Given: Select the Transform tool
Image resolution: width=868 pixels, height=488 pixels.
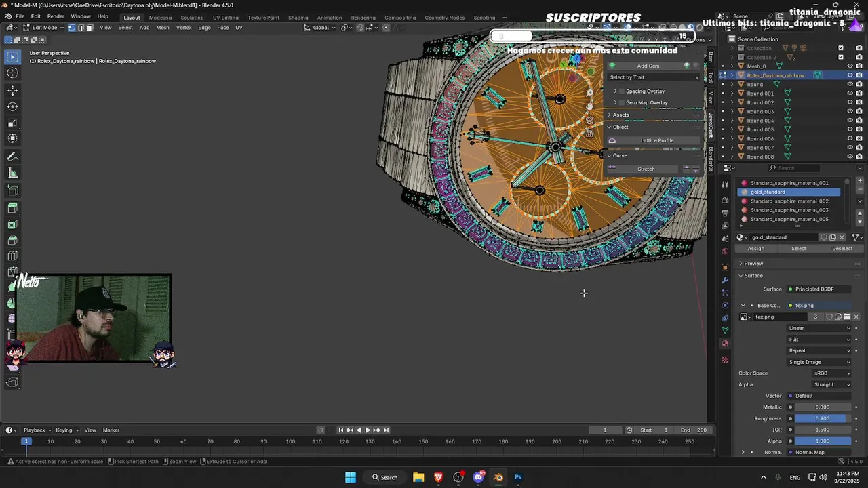Looking at the screenshot, I should click(x=12, y=139).
